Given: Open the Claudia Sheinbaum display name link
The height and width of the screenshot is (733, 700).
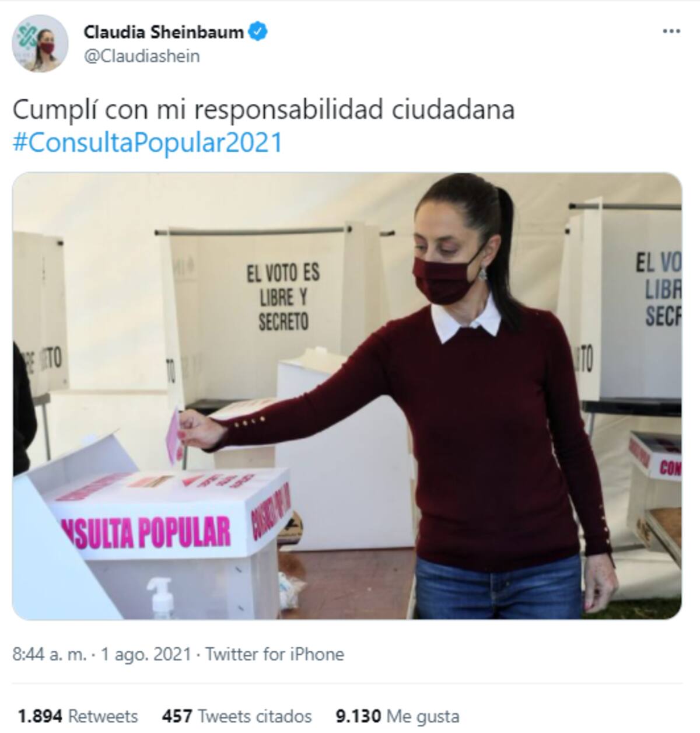Looking at the screenshot, I should click(164, 32).
